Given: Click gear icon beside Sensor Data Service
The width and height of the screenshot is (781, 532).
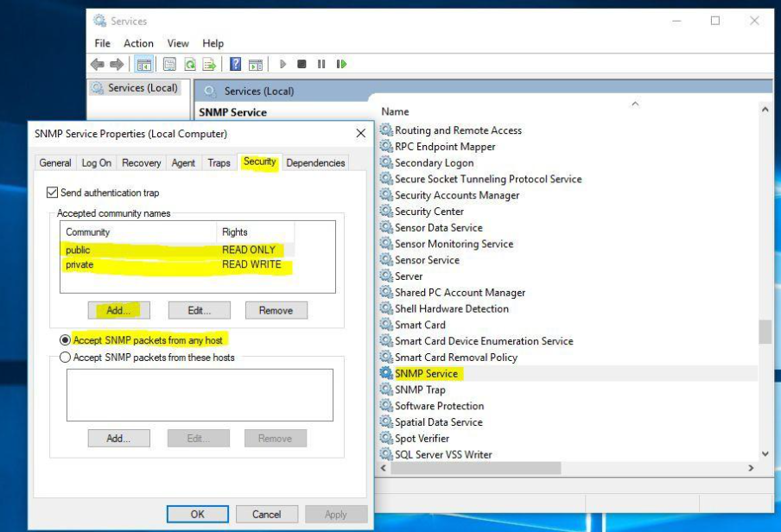Looking at the screenshot, I should (386, 228).
